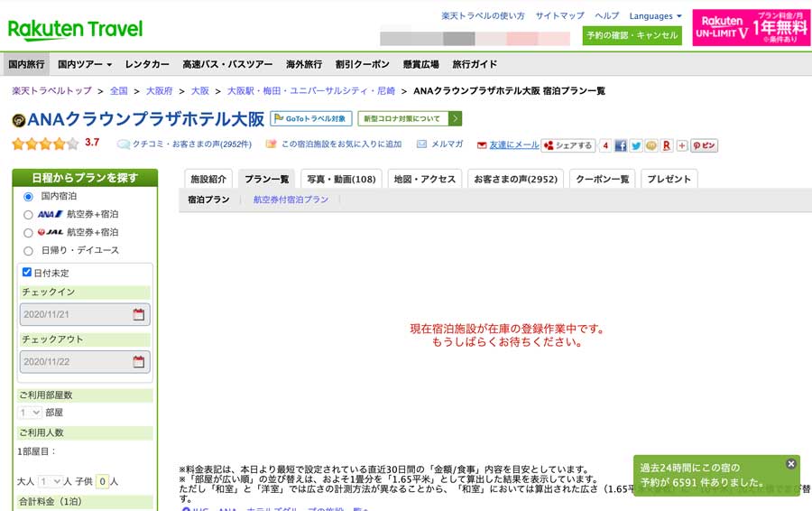Viewport: 812px width, 511px height.
Task: Go to 楽天トラベルトップ breadcrumb
Action: [51, 90]
